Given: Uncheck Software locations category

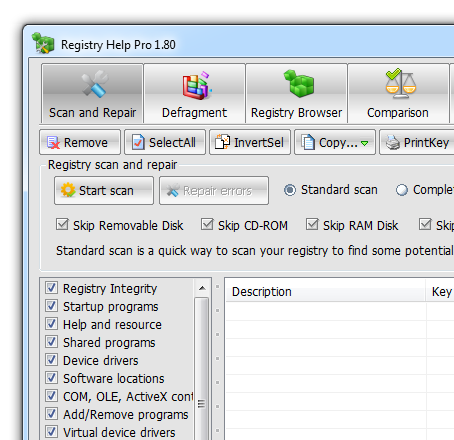Looking at the screenshot, I should pos(51,378).
